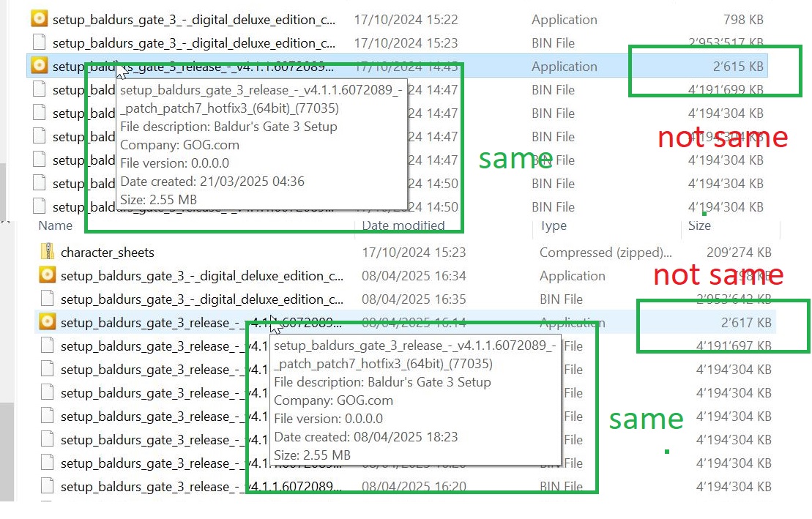Image resolution: width=812 pixels, height=519 pixels.
Task: Select the digital_deluxe_edition file name dated 08/04/2025 16:34
Action: (202, 275)
